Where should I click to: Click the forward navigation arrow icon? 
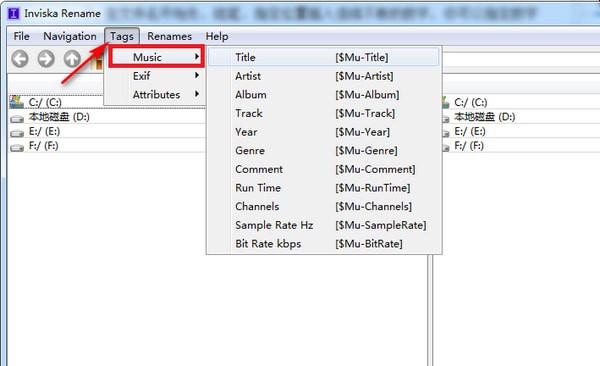pyautogui.click(x=46, y=59)
